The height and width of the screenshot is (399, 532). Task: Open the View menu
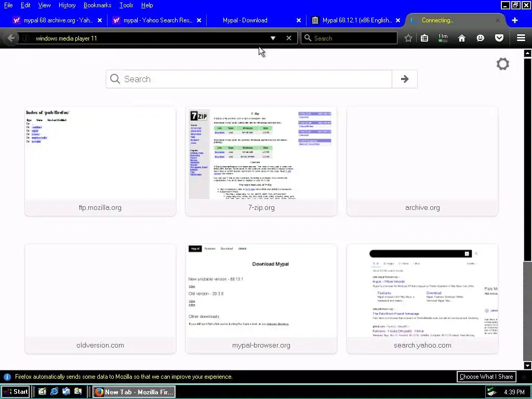(44, 5)
